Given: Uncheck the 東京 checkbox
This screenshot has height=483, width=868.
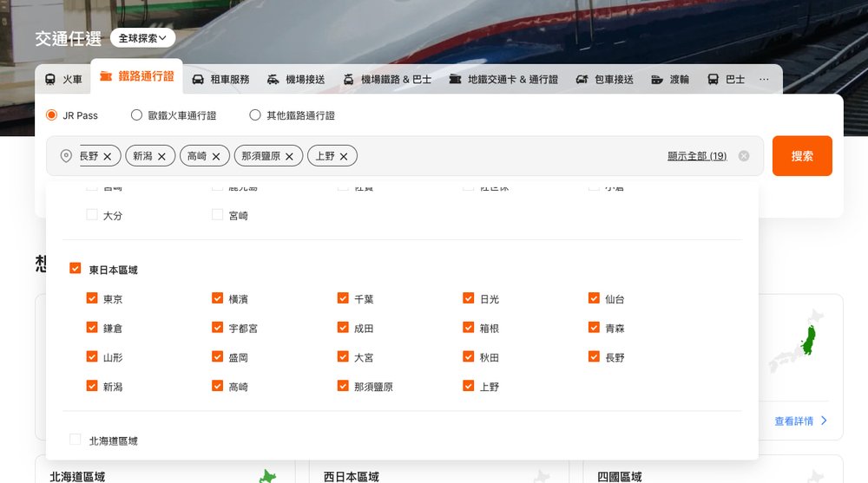Looking at the screenshot, I should [x=92, y=298].
